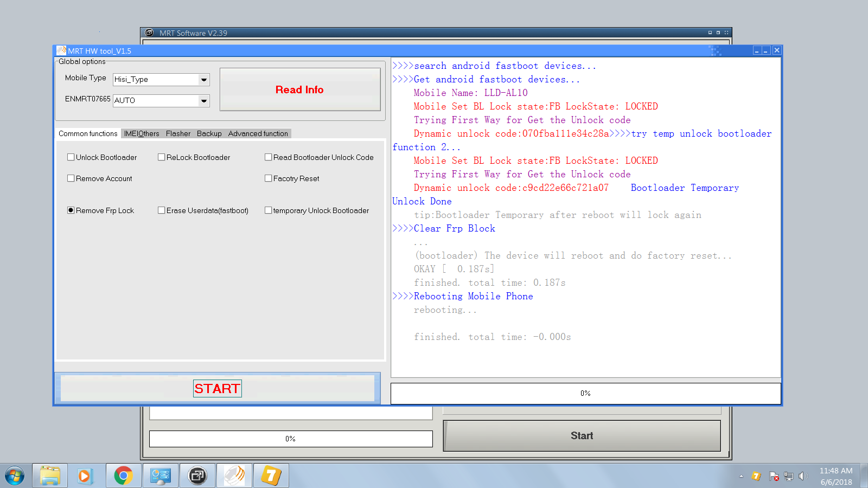Close the MRT HW tool window
The image size is (868, 488).
(x=777, y=50)
